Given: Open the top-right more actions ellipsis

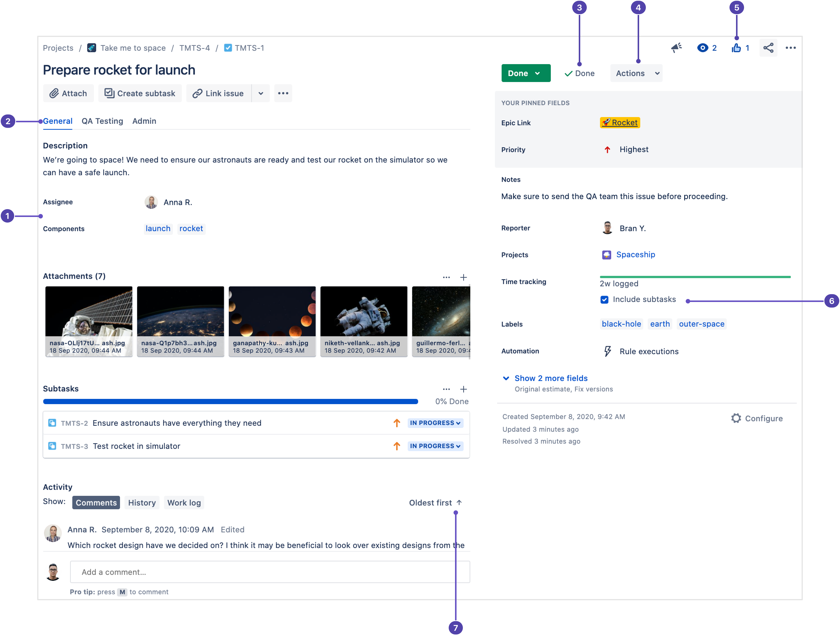Looking at the screenshot, I should coord(791,48).
